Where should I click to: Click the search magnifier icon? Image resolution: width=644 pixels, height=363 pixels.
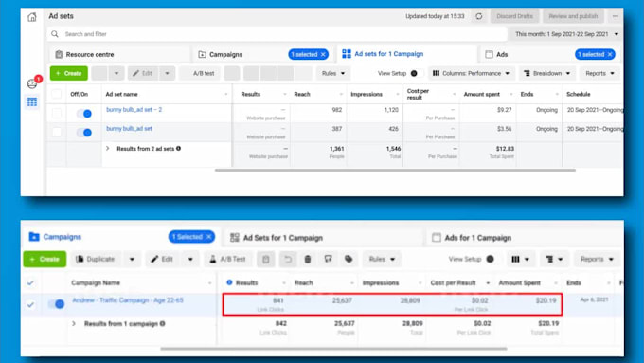point(55,34)
